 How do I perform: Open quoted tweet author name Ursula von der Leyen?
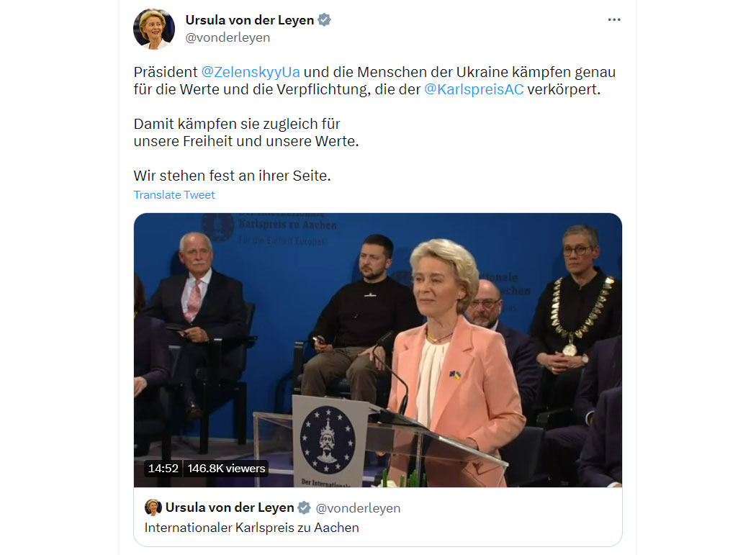pos(230,507)
